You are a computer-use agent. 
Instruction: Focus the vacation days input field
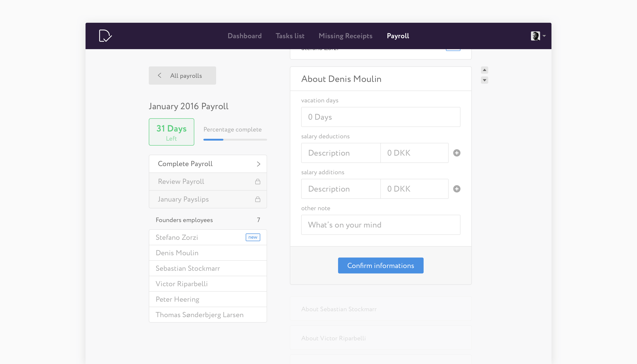pos(381,117)
